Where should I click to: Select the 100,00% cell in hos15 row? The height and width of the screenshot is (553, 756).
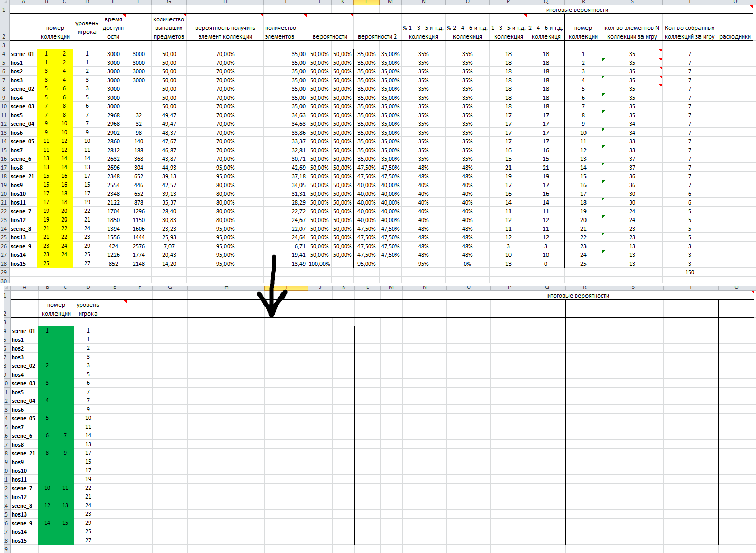point(319,264)
